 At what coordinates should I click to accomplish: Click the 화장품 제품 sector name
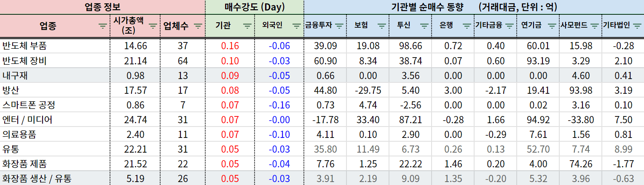click(x=25, y=164)
